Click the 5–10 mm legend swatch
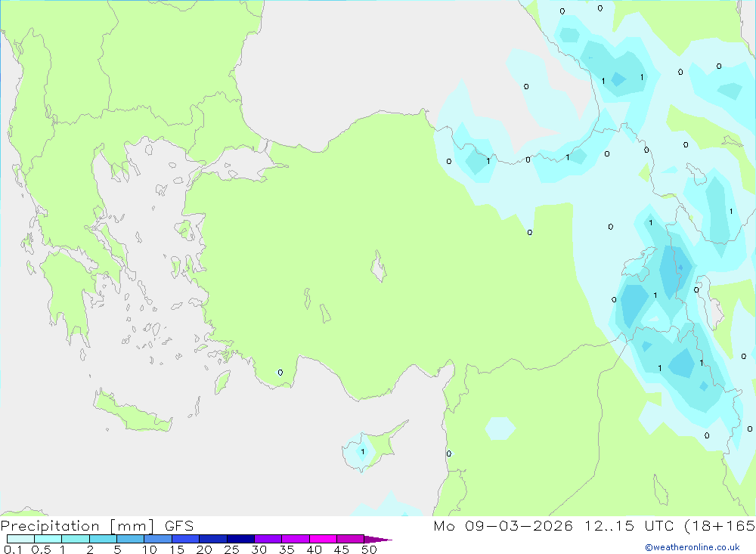The width and height of the screenshot is (756, 554). [x=131, y=539]
